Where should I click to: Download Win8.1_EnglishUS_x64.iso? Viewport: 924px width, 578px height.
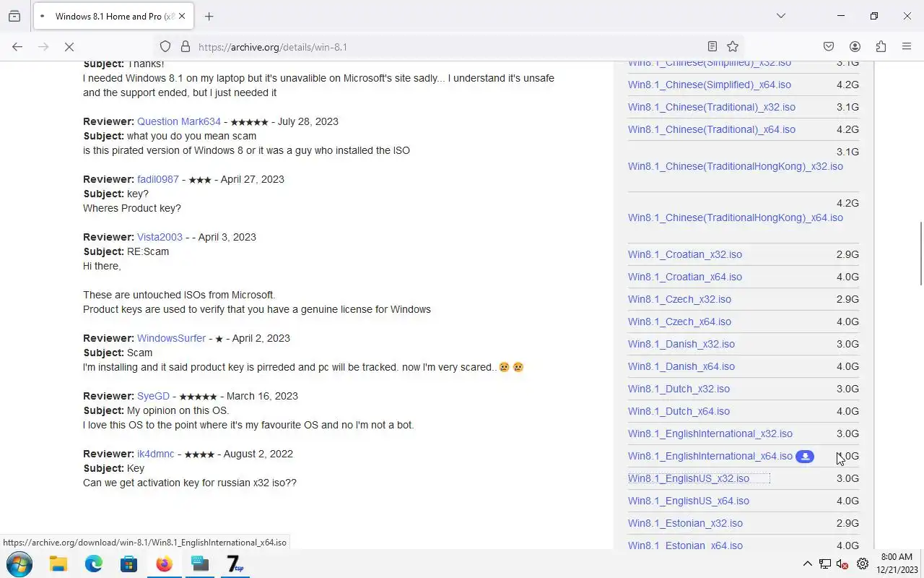(x=689, y=501)
